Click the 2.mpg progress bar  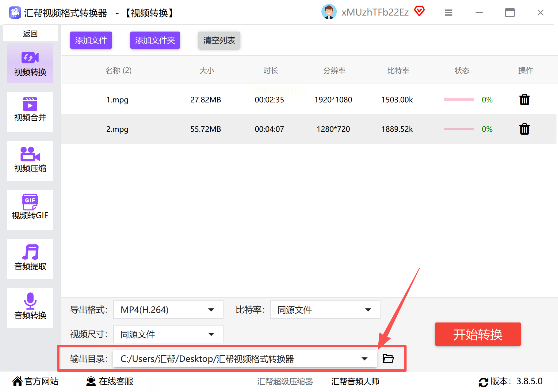459,129
